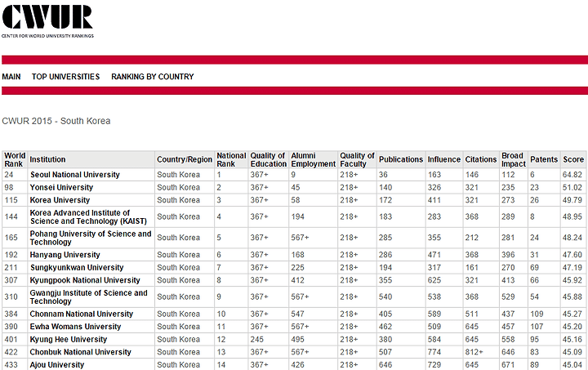588x370 pixels.
Task: Open Chonnam National University link
Action: [82, 314]
